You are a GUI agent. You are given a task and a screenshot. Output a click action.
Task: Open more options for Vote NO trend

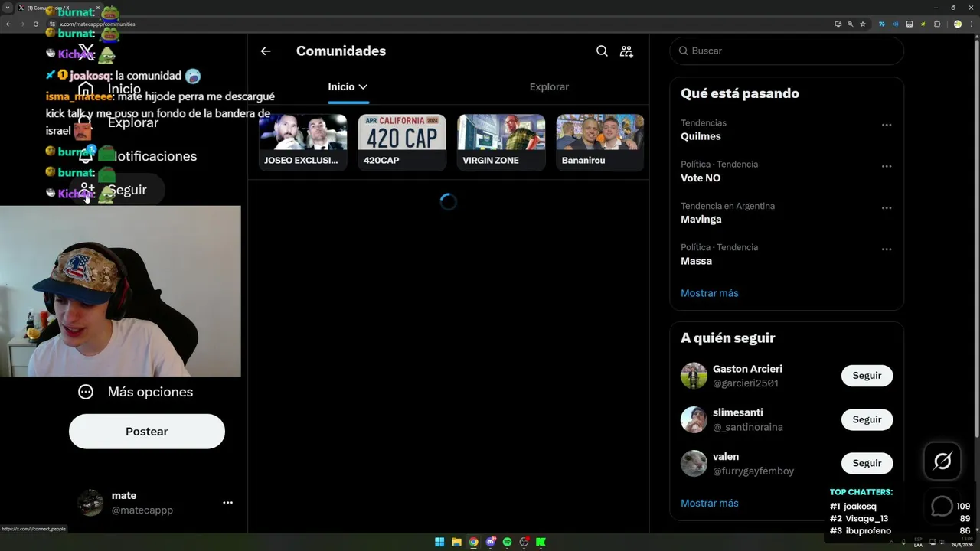point(887,166)
